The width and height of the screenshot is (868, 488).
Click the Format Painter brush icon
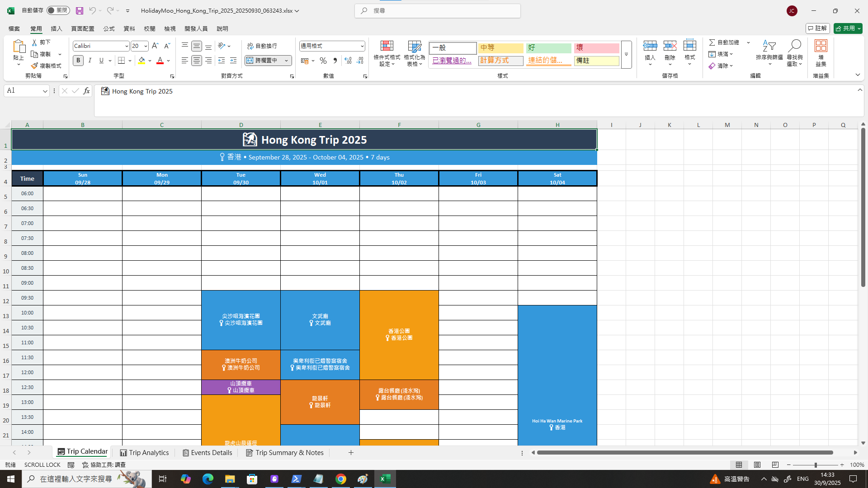tap(35, 66)
